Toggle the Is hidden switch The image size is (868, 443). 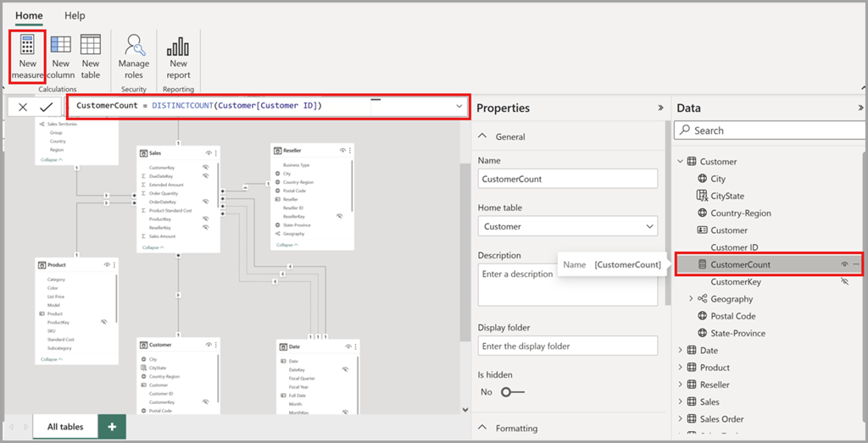click(x=512, y=392)
